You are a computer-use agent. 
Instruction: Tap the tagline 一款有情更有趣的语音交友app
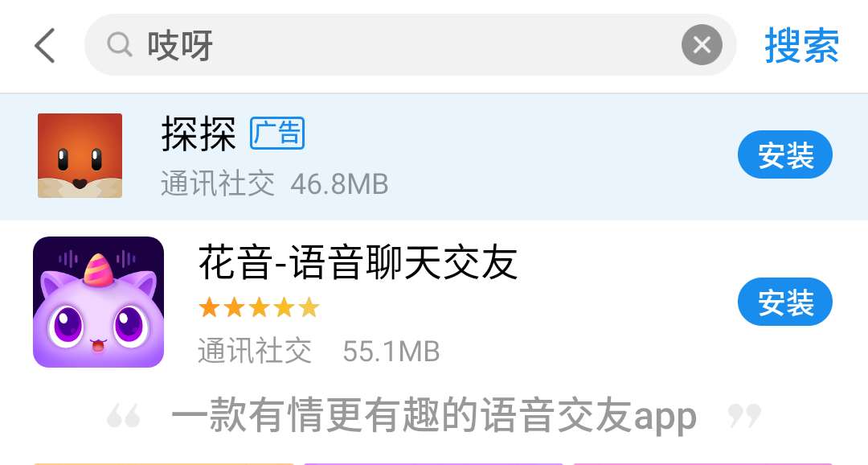(434, 416)
